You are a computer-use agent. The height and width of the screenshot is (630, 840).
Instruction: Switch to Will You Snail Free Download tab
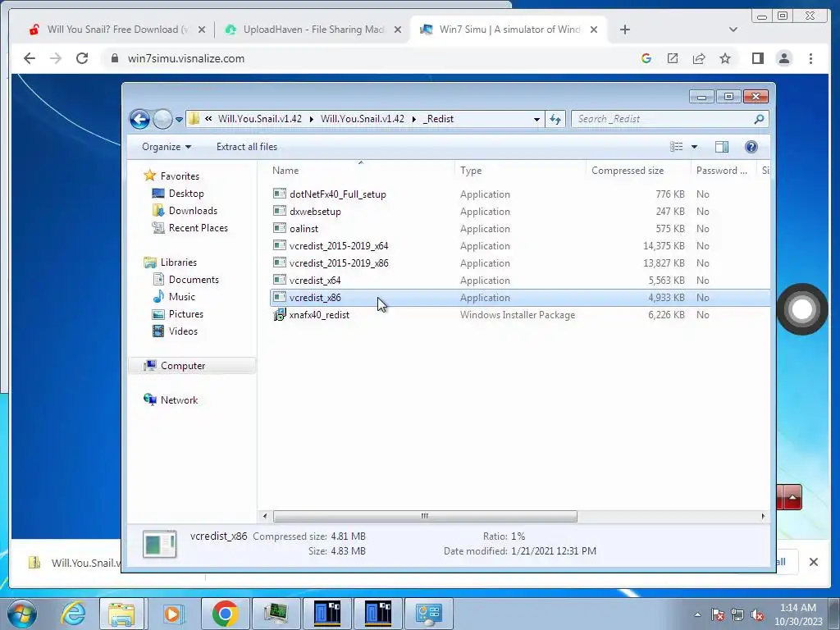tap(118, 30)
